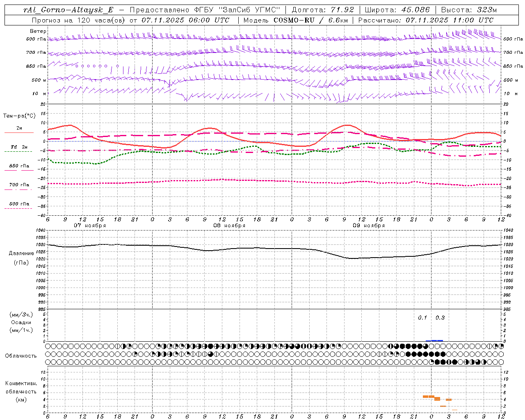The width and height of the screenshot is (525, 420).
Task: Click the blue precipitation bar
Action: click(434, 340)
